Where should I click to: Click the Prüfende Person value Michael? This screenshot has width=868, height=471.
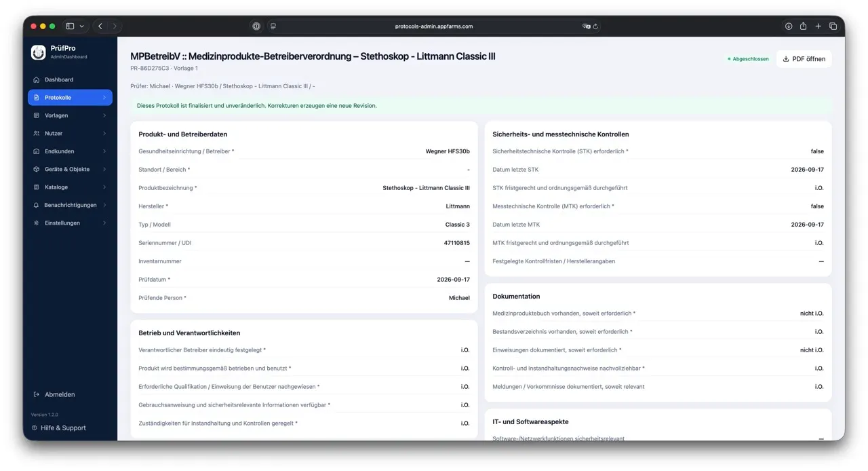pyautogui.click(x=459, y=298)
